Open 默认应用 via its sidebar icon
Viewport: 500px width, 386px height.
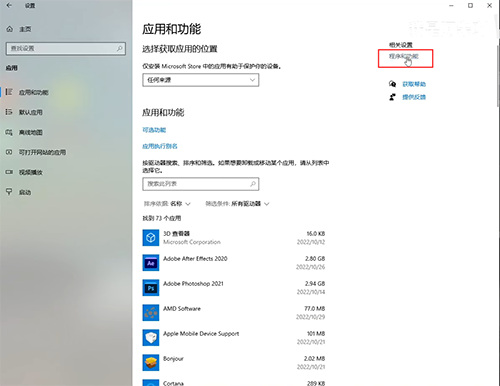pos(9,112)
